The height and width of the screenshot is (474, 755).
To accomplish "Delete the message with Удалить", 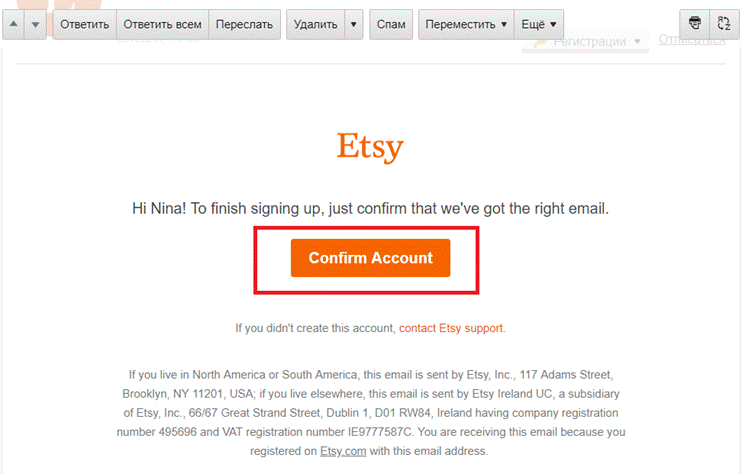I will click(x=315, y=24).
